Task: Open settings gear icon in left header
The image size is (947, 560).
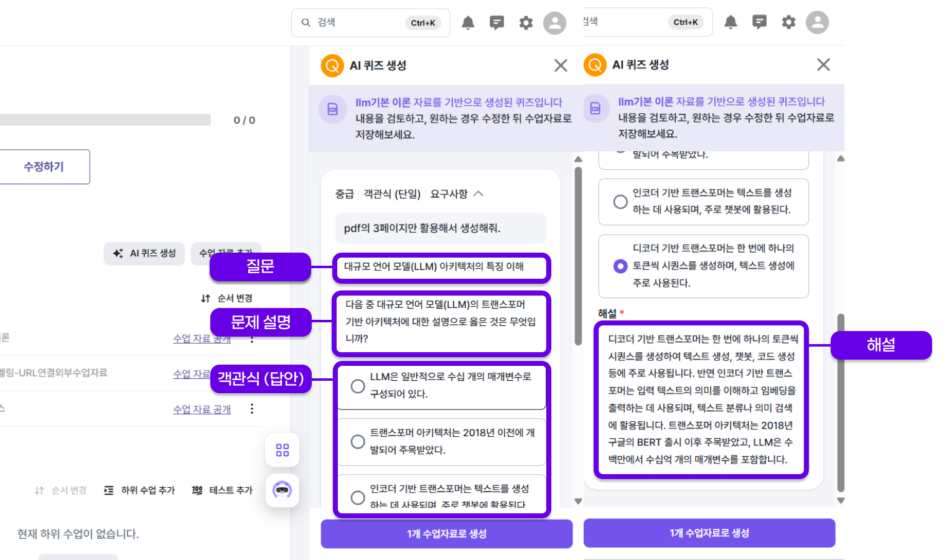Action: click(x=526, y=23)
